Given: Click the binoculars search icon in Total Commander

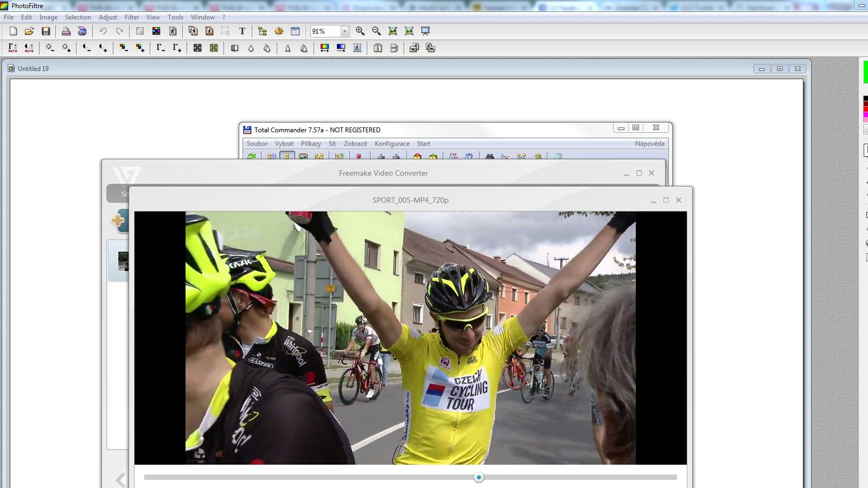Looking at the screenshot, I should [x=490, y=157].
